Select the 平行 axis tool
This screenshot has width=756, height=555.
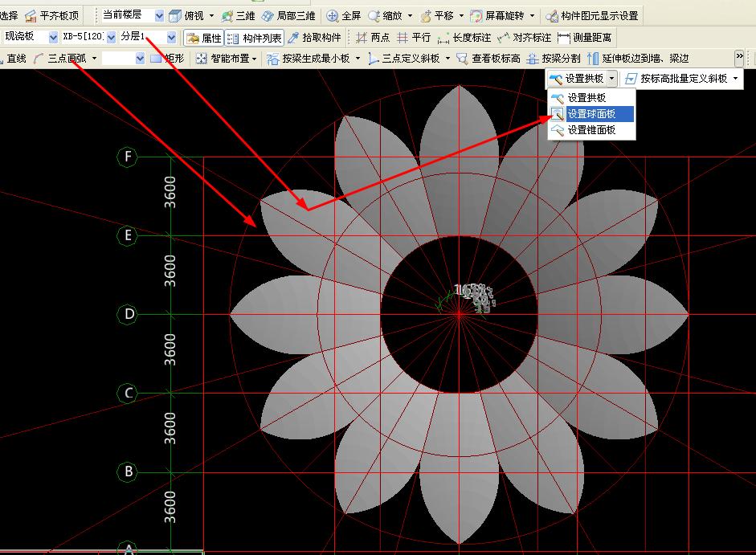tap(414, 38)
